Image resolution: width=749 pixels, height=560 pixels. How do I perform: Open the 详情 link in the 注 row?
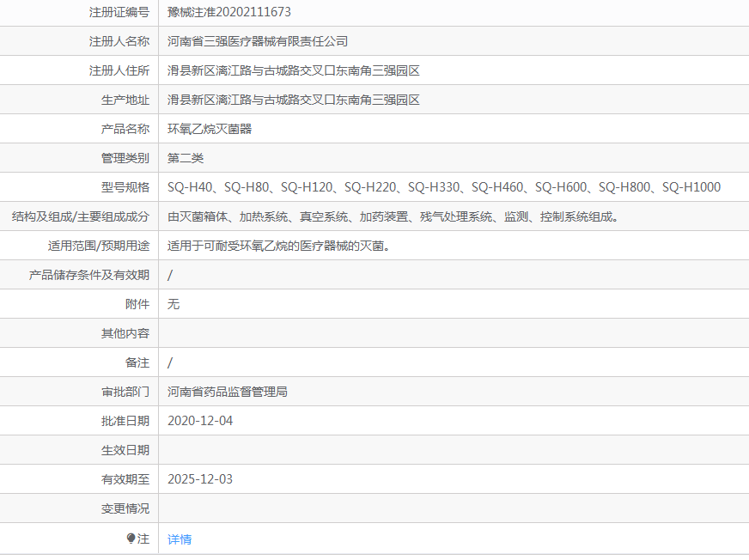(180, 539)
